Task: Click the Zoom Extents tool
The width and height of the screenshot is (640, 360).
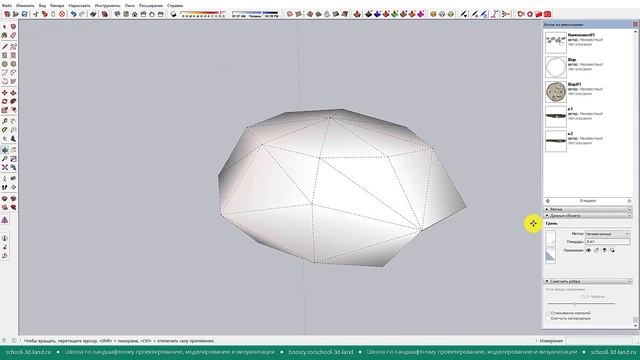Action: (4, 167)
